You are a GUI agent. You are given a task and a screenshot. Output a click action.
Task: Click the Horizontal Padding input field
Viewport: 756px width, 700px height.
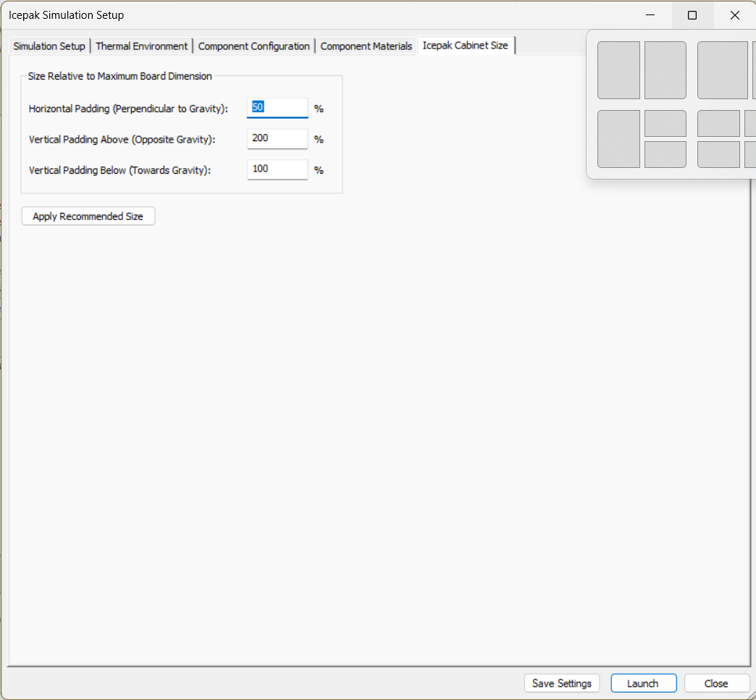(x=277, y=108)
